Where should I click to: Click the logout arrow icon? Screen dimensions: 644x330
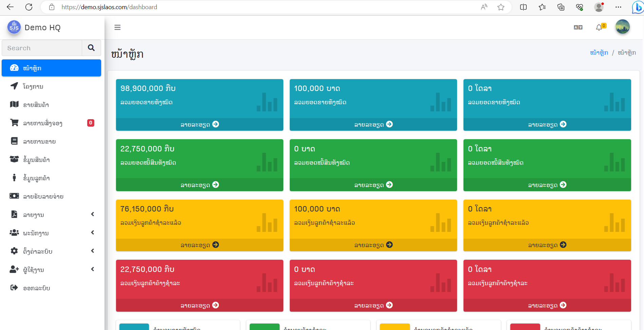pos(14,288)
